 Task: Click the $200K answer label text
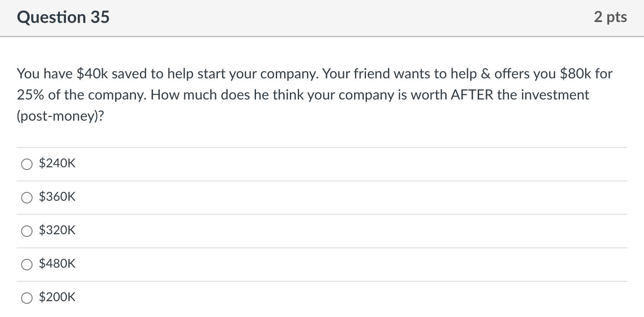tap(57, 297)
